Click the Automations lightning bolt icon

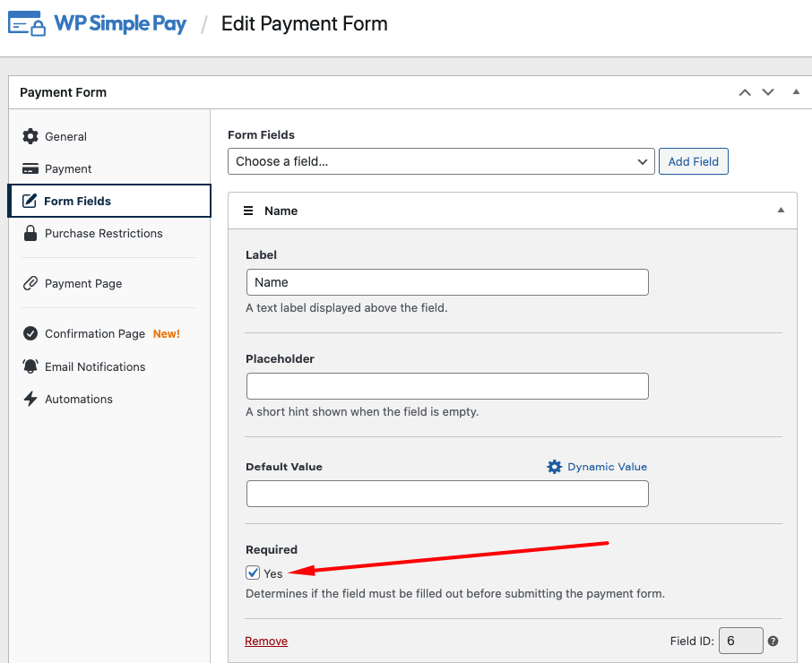coord(30,399)
